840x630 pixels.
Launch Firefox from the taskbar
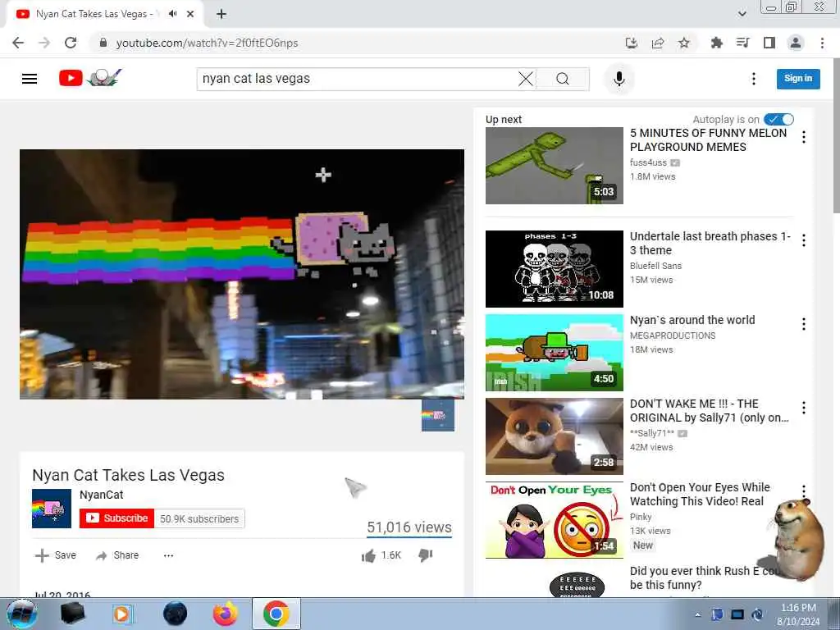(x=225, y=614)
